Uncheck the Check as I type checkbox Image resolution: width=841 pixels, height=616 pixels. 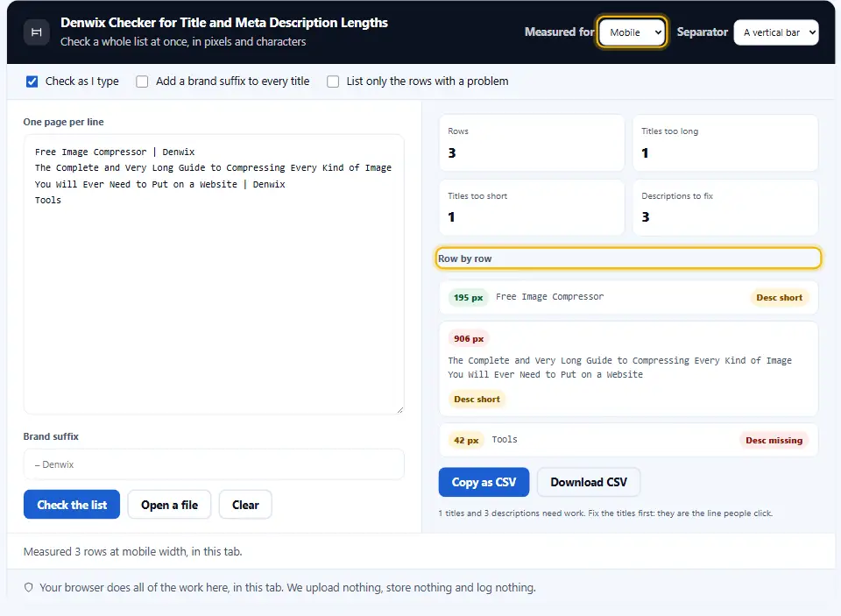click(32, 81)
